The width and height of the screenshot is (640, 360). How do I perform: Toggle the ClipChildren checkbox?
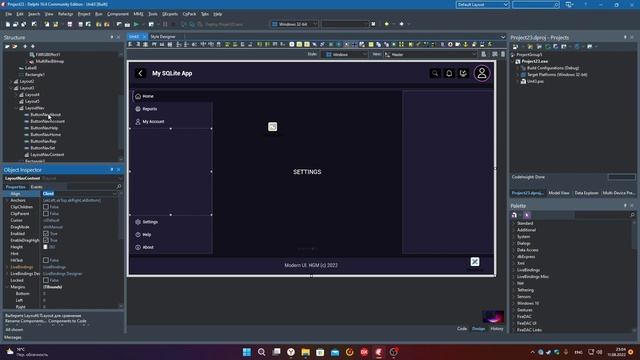pos(46,207)
